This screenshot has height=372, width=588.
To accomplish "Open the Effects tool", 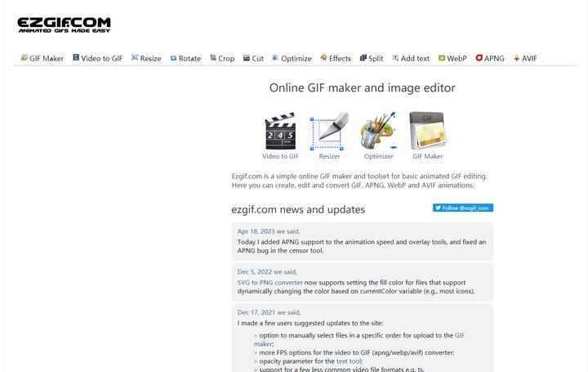I will pos(336,59).
